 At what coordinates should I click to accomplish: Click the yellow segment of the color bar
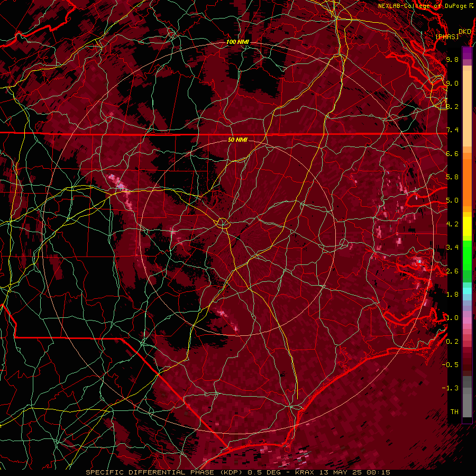(467, 226)
